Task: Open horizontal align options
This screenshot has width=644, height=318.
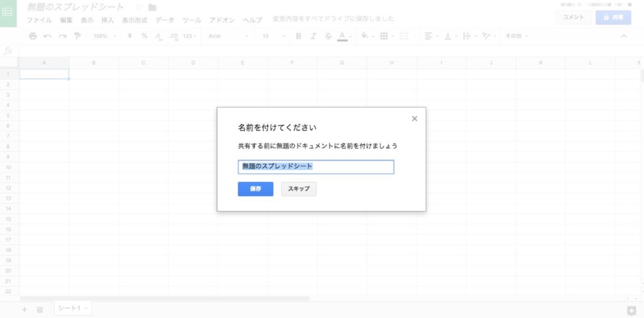Action: [x=430, y=36]
